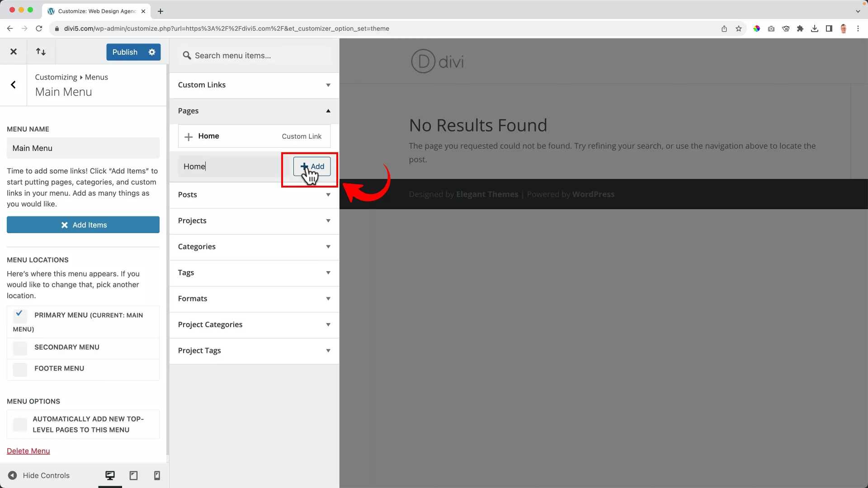Close the Customizer with the X icon
Screen dimensions: 868x488
click(x=14, y=52)
